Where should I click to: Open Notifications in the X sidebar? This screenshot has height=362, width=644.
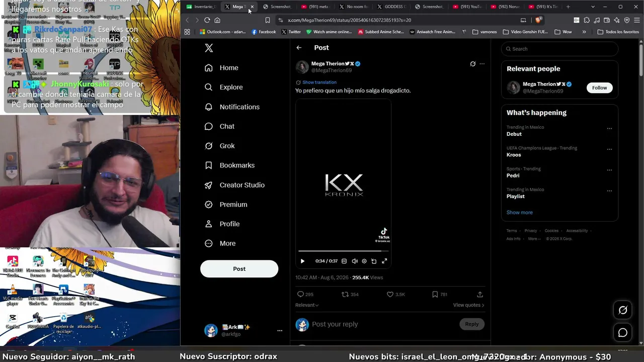(x=232, y=107)
